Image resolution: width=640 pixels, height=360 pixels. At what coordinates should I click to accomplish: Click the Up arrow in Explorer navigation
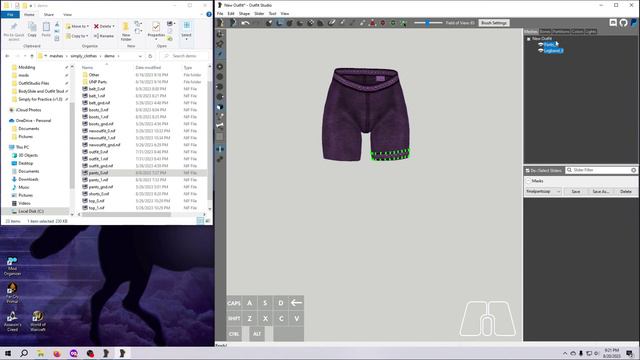(x=32, y=56)
